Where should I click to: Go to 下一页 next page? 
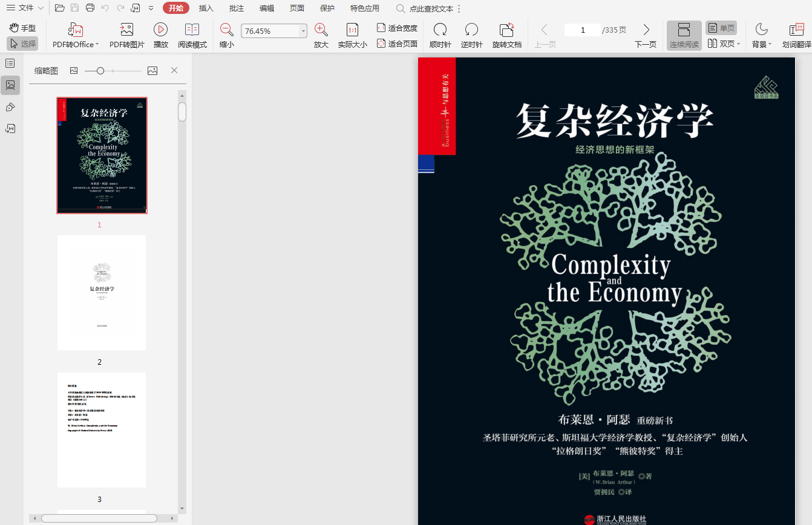(646, 36)
